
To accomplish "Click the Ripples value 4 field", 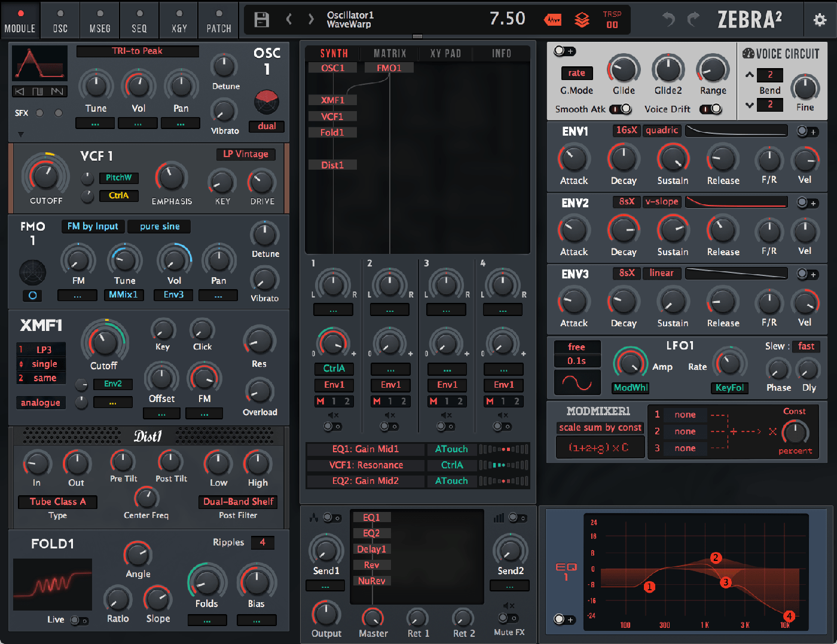I will coord(262,542).
